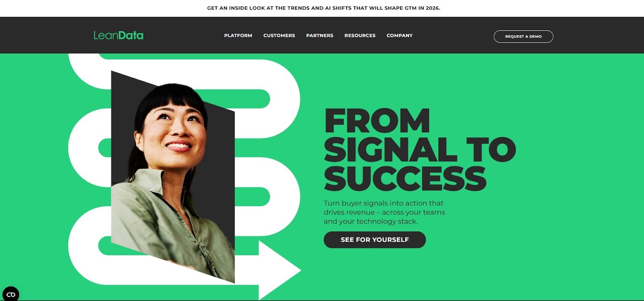The image size is (644, 301).
Task: Click the 'and your technology stack' text line
Action: tap(371, 221)
